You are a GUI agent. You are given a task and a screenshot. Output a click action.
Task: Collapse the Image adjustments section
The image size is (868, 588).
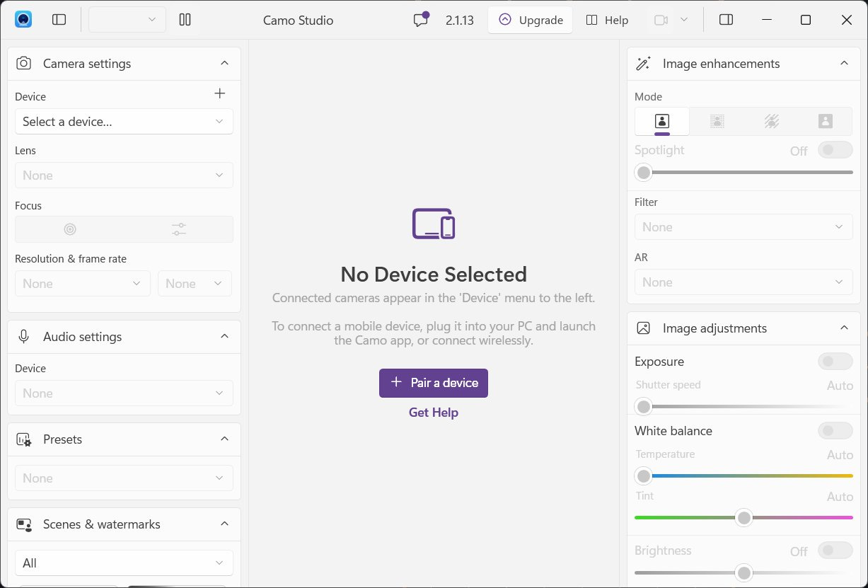click(844, 328)
